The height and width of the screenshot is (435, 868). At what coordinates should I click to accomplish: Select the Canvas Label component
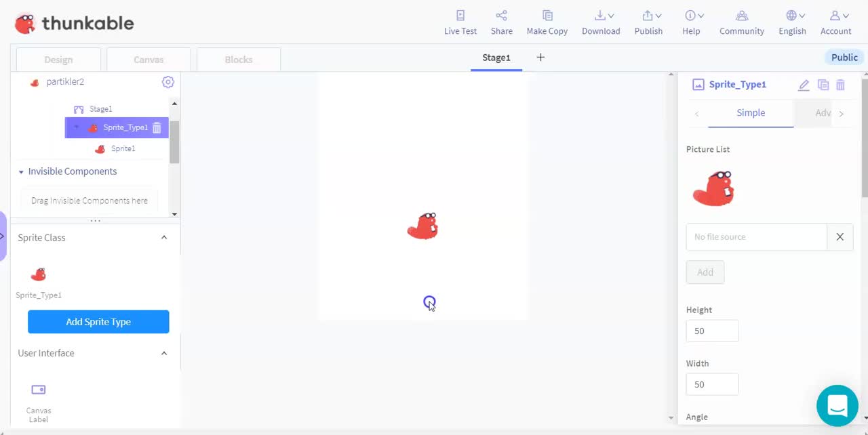pyautogui.click(x=39, y=402)
